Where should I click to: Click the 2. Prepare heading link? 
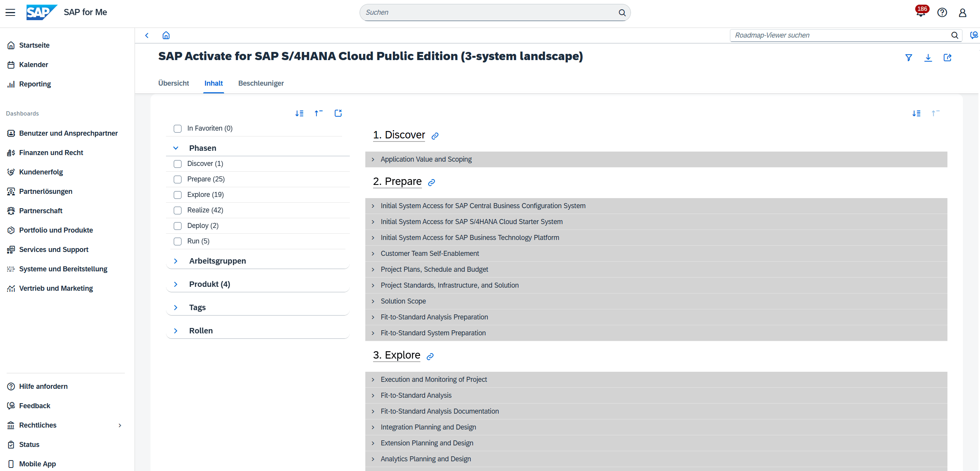[x=397, y=181]
